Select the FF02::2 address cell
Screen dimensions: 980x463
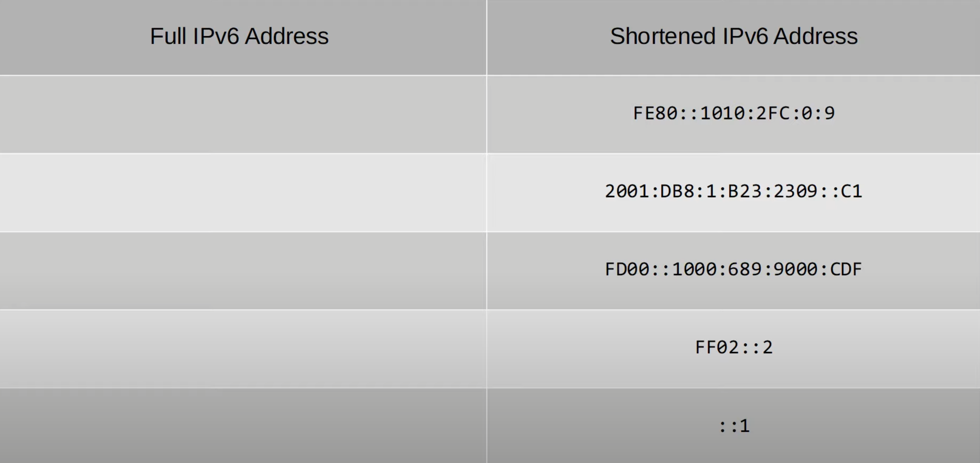[734, 348]
